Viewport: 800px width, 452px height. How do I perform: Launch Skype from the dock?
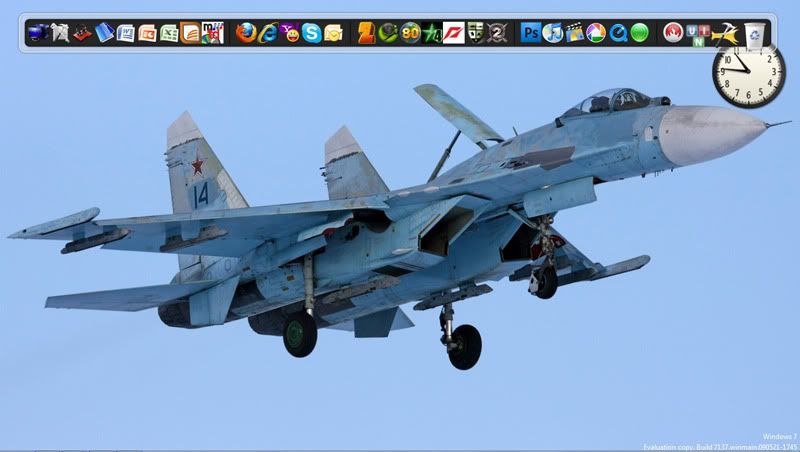click(x=311, y=33)
